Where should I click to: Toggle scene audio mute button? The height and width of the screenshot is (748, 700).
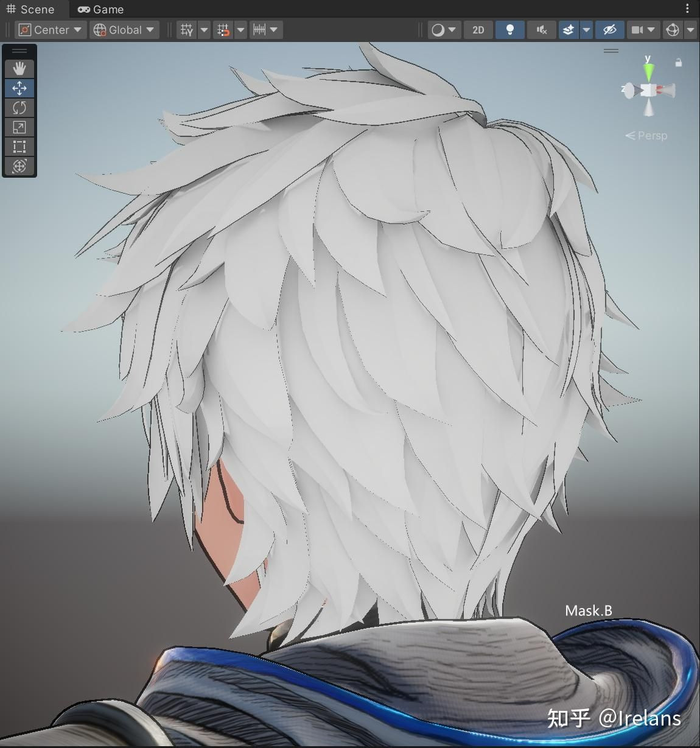pos(542,30)
